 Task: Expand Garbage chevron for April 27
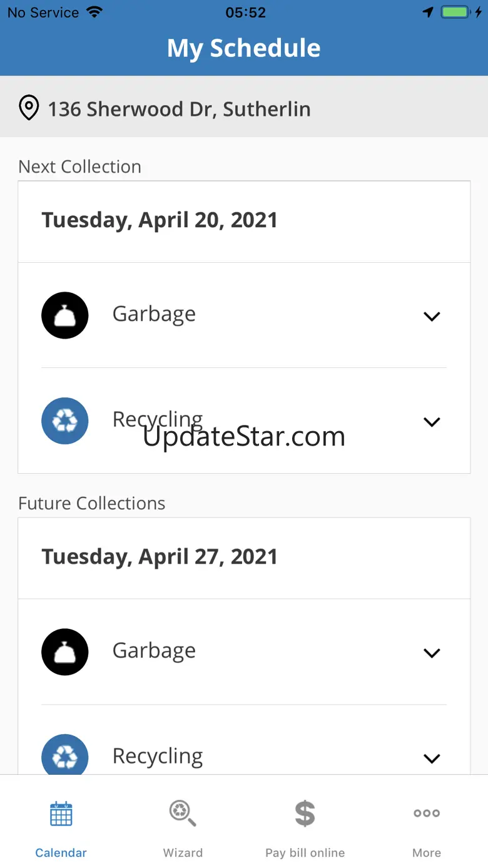tap(432, 653)
